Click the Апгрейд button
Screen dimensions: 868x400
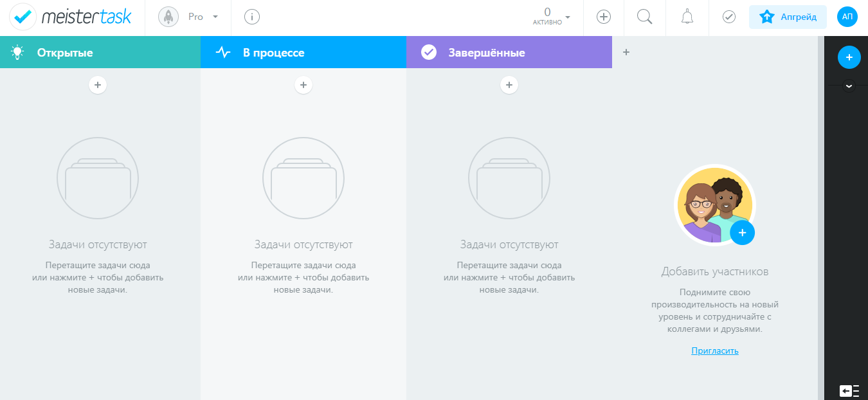pyautogui.click(x=788, y=17)
